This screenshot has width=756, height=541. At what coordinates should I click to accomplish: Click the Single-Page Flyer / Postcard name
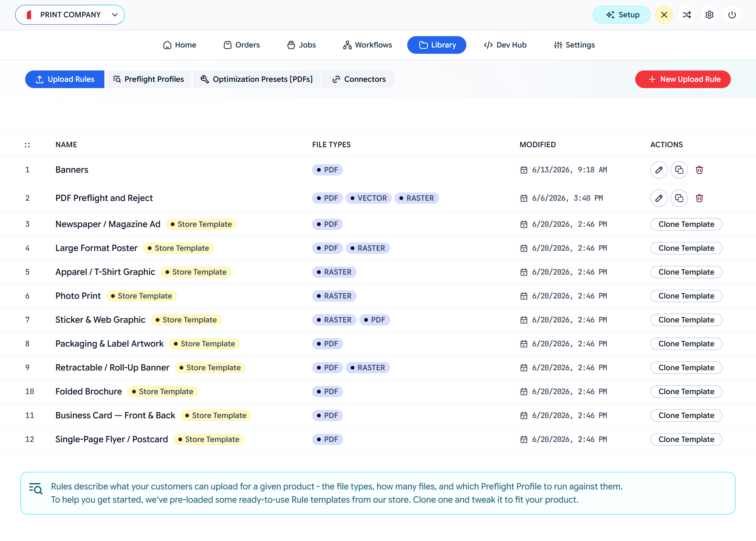pyautogui.click(x=112, y=439)
